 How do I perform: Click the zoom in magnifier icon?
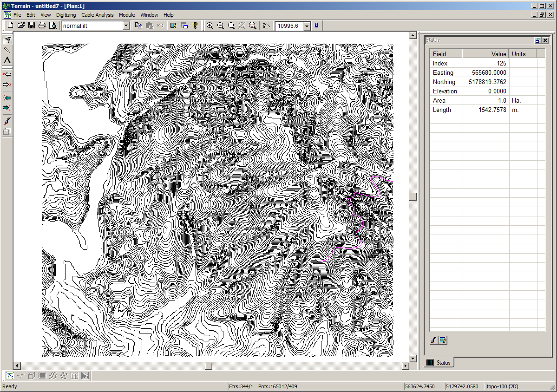click(x=210, y=26)
